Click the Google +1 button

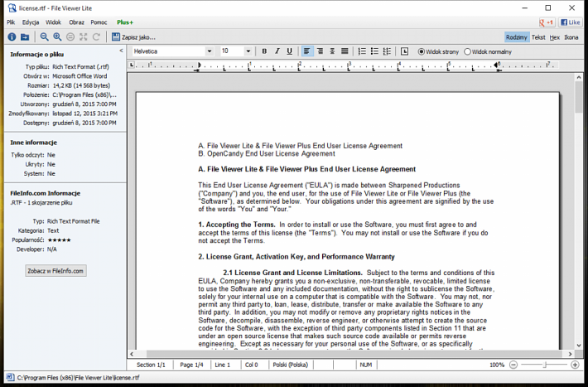pyautogui.click(x=547, y=22)
